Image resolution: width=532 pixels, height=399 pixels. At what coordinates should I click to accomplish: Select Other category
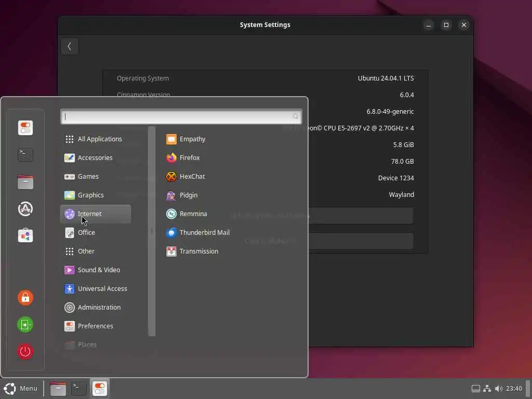[96, 251]
